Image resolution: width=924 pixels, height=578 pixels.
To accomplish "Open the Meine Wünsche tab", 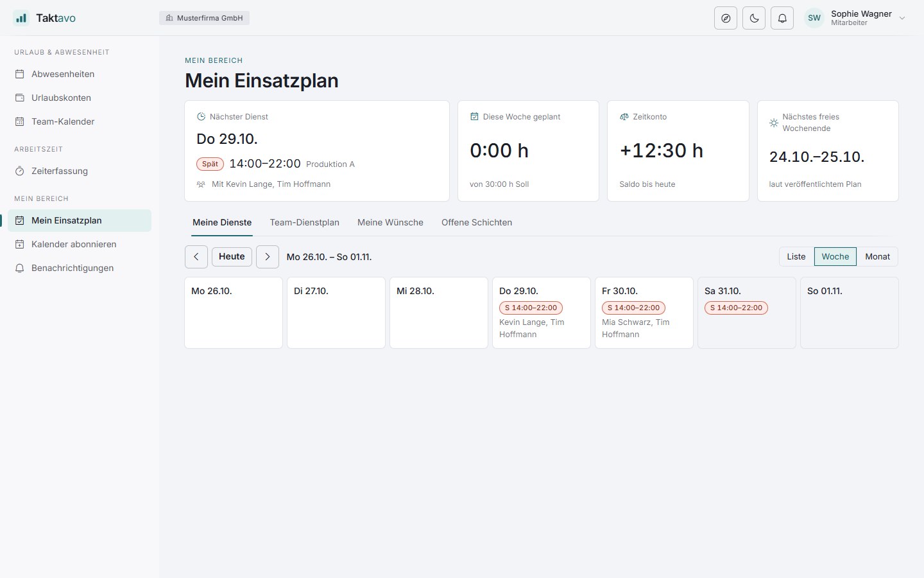I will (x=390, y=222).
